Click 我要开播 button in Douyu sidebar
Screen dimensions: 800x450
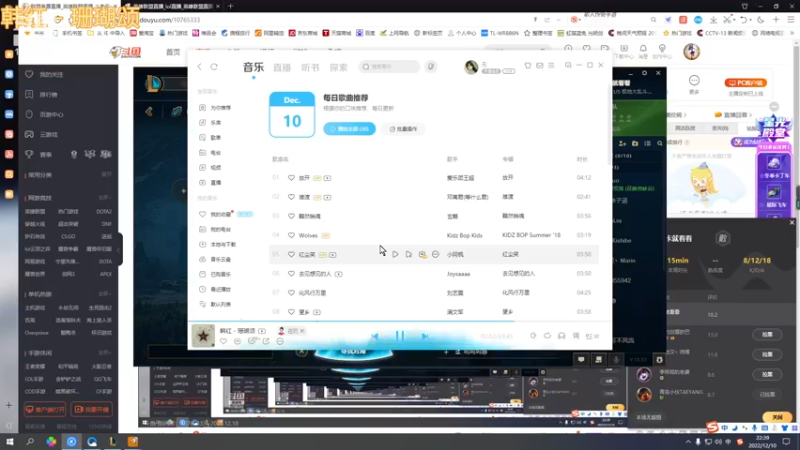(x=91, y=409)
